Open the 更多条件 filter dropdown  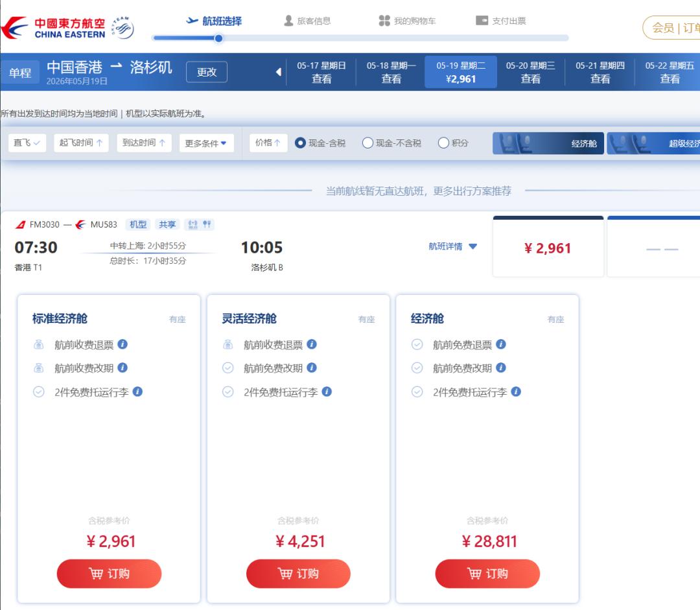pyautogui.click(x=206, y=143)
